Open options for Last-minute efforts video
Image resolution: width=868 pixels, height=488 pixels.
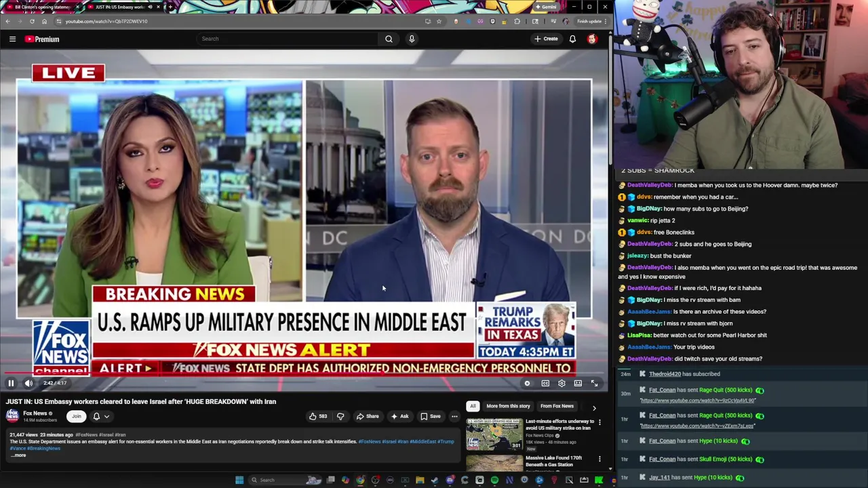pos(599,422)
